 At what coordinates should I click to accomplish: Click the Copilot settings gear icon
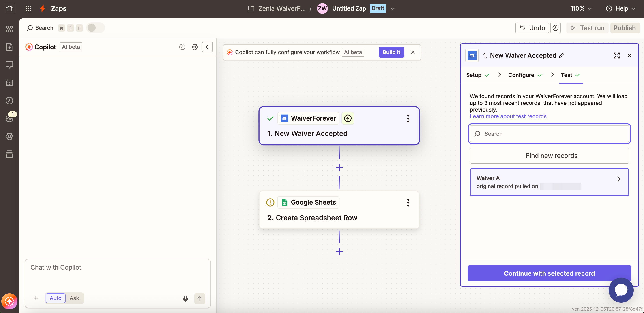(x=195, y=47)
